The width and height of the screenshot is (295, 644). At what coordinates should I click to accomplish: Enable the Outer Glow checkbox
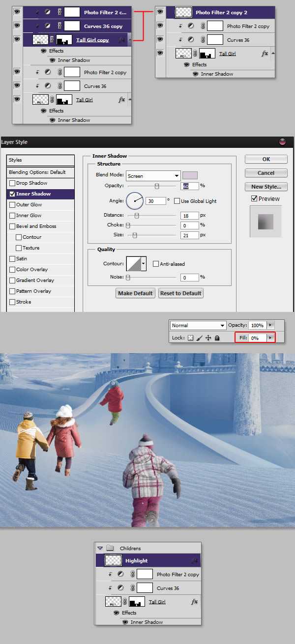pyautogui.click(x=12, y=205)
